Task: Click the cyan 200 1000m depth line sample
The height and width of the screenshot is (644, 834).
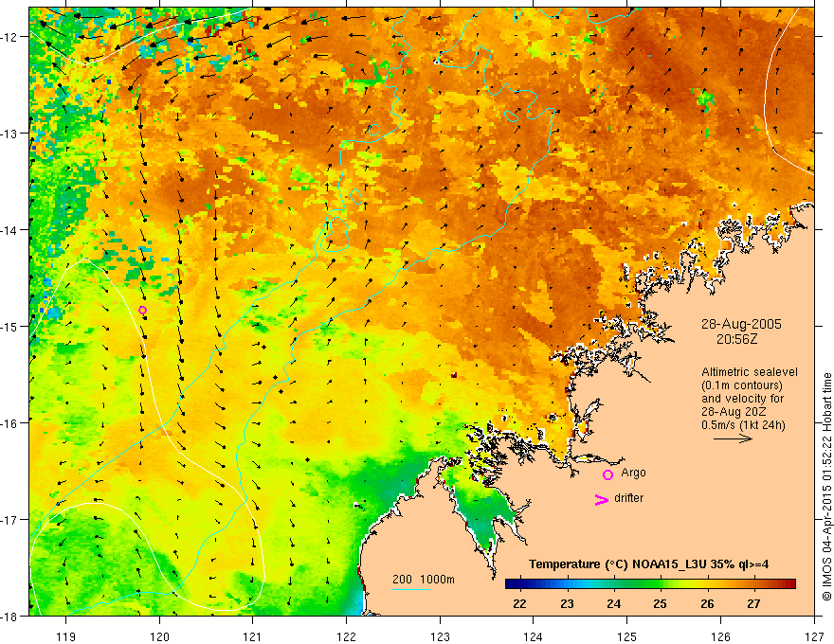Action: (x=410, y=589)
